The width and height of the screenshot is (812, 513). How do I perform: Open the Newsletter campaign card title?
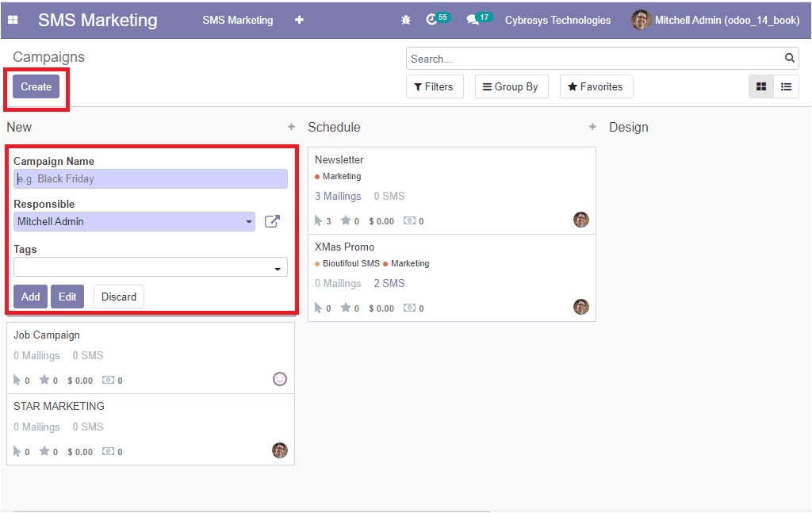[x=339, y=160]
